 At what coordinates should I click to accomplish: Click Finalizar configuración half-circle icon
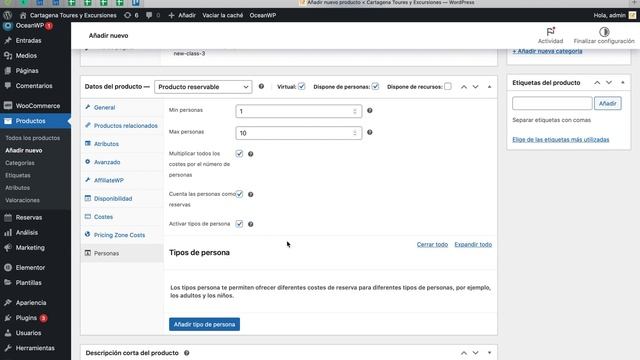pyautogui.click(x=604, y=31)
